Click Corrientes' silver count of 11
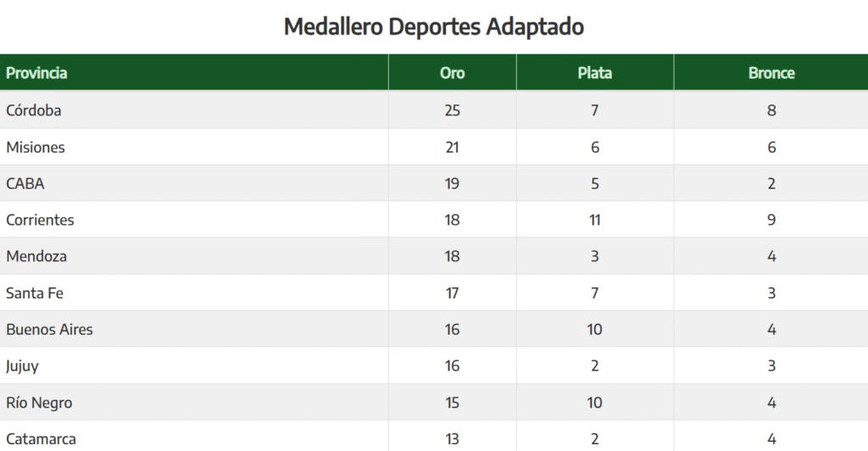The height and width of the screenshot is (451, 868). point(594,220)
